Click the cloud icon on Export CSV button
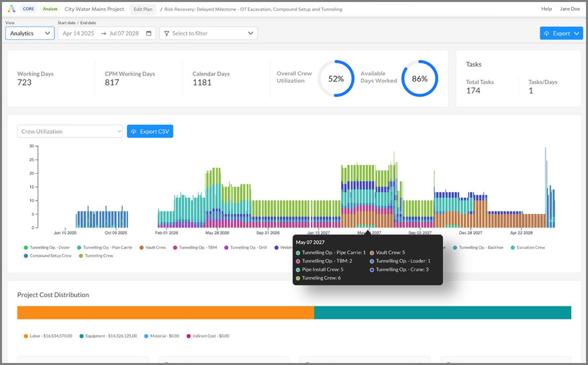Image resolution: width=588 pixels, height=365 pixels. pyautogui.click(x=134, y=131)
